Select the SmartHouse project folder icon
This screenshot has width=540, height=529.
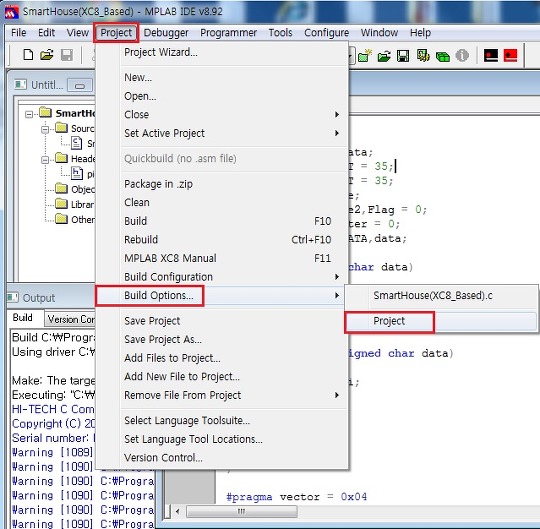(45, 112)
